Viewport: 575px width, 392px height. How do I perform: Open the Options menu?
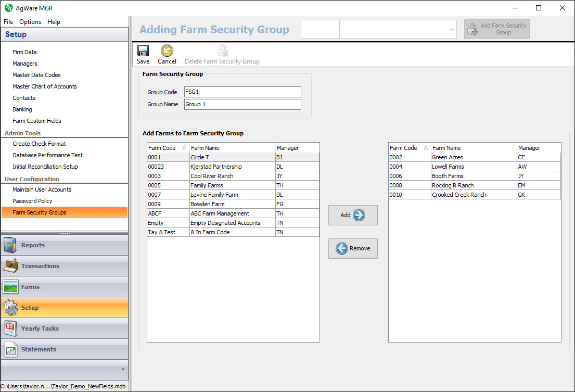(x=30, y=22)
